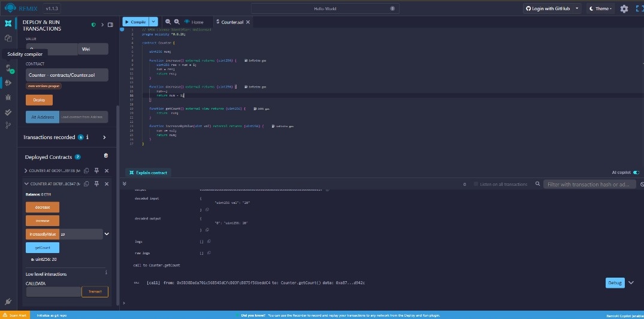644x319 pixels.
Task: Open the Counter - contracts/Counter.sol contract dropdown
Action: pos(67,75)
